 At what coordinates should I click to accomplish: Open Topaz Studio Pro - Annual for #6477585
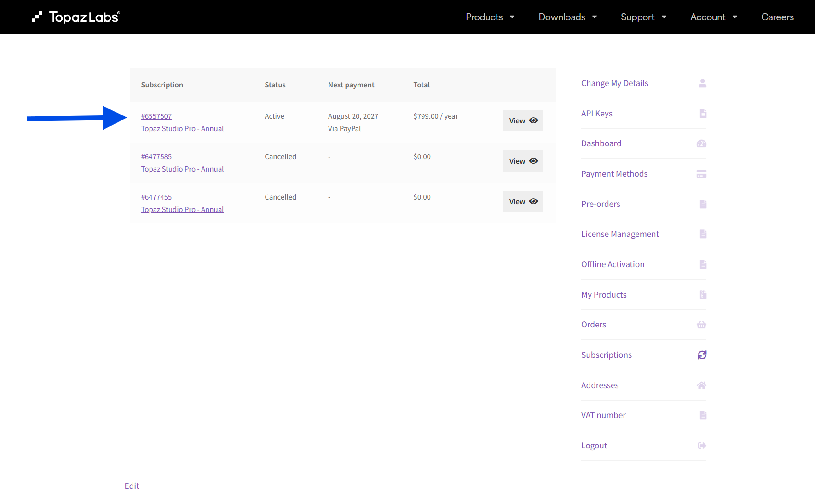point(182,169)
